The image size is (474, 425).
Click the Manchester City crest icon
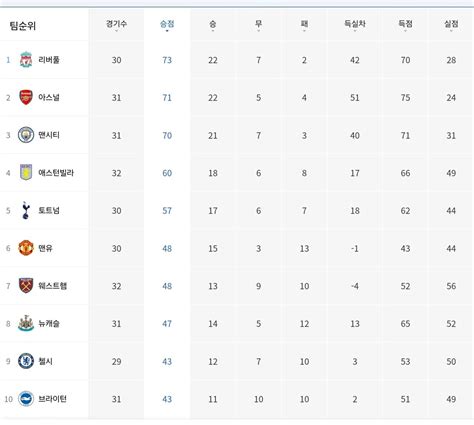click(26, 135)
